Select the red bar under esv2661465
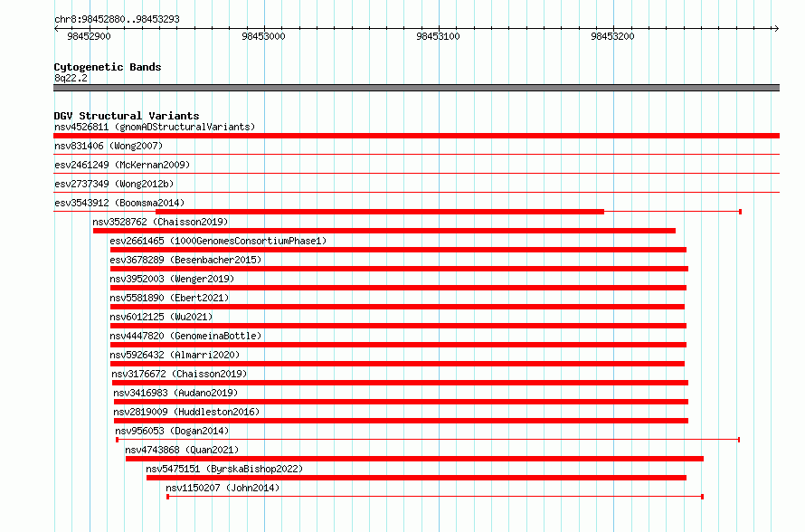 398,250
